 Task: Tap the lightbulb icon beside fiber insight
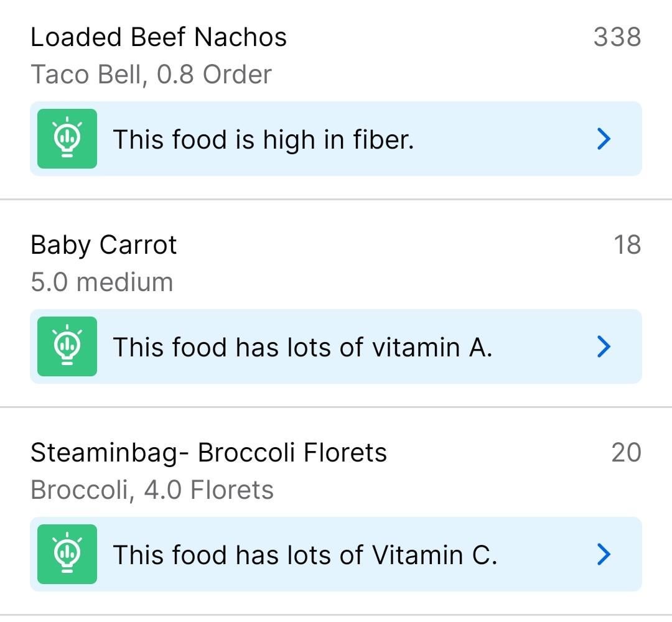[x=67, y=138]
